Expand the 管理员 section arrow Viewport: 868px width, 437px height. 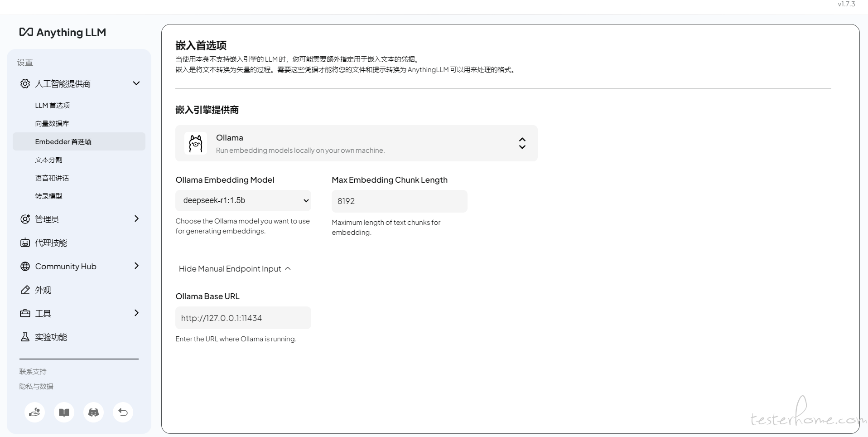pyautogui.click(x=136, y=219)
